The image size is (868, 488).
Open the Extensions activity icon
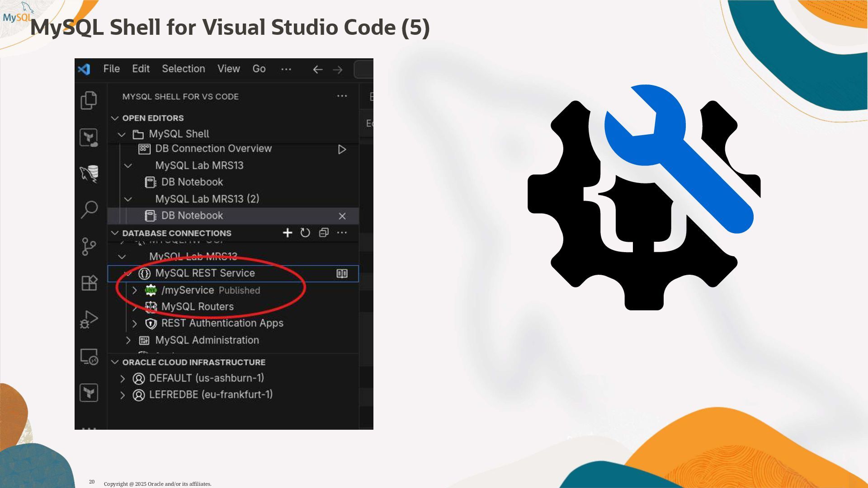(x=89, y=283)
